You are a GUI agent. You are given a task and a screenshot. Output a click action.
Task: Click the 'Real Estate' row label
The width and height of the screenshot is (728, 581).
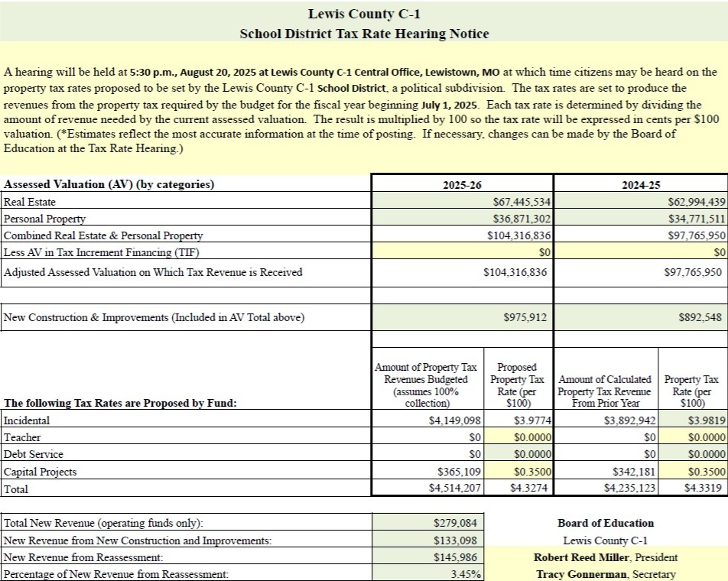point(29,202)
